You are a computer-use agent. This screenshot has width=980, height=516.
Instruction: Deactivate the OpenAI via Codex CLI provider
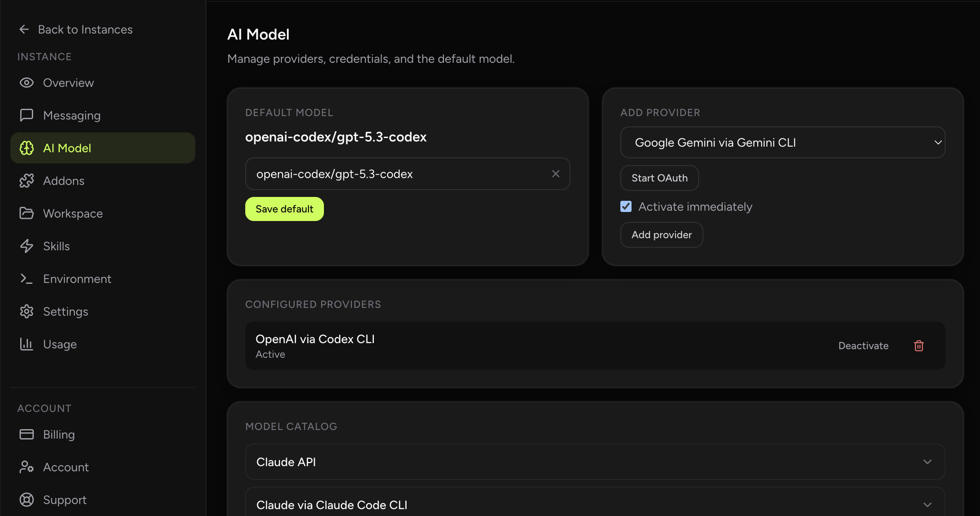(x=863, y=346)
